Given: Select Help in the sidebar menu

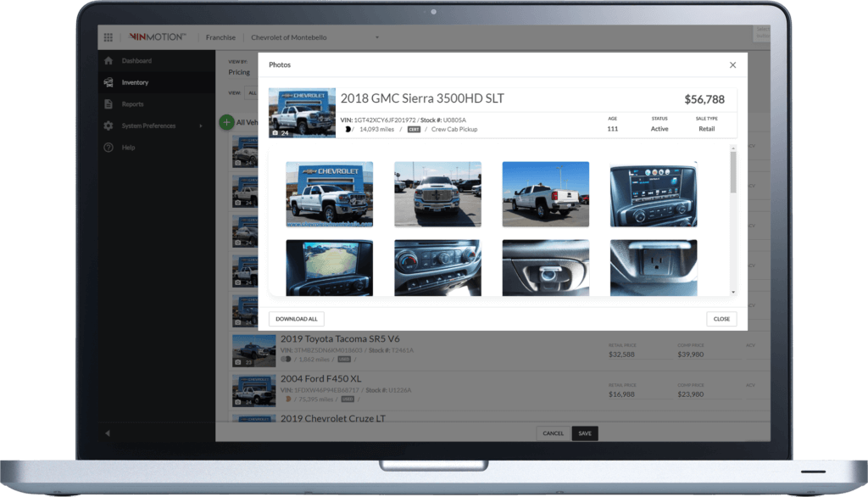Looking at the screenshot, I should tap(129, 148).
